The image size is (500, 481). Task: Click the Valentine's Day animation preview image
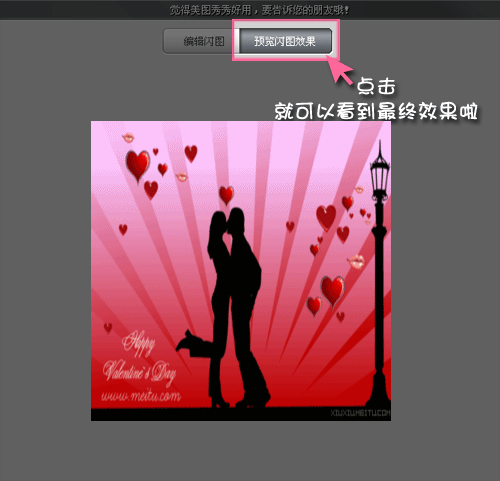241,271
